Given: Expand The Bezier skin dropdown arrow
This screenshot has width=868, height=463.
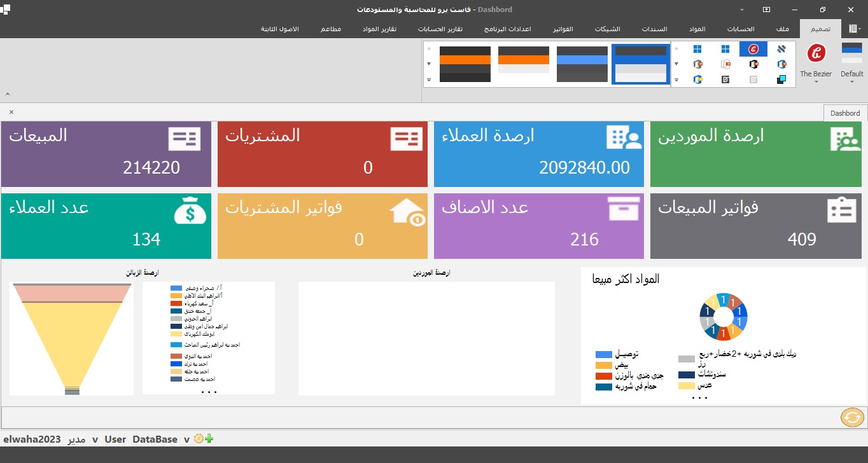Looking at the screenshot, I should pyautogui.click(x=816, y=81).
